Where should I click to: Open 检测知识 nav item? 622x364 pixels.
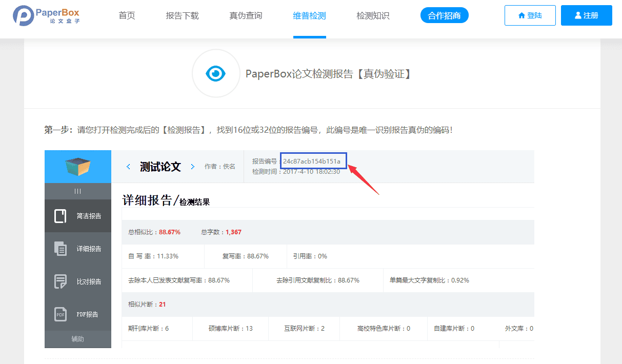click(x=373, y=15)
